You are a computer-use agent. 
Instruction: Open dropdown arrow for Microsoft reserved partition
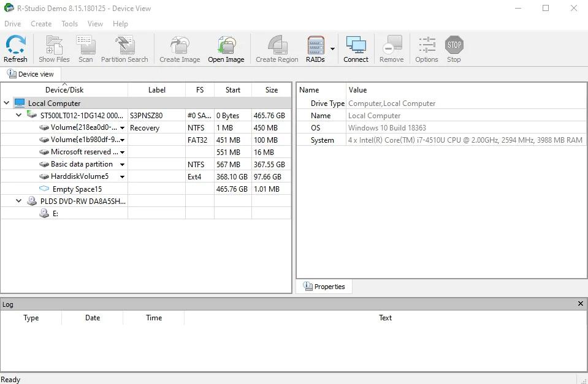click(x=122, y=152)
